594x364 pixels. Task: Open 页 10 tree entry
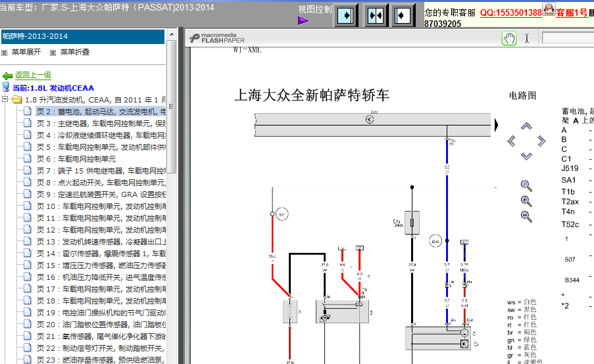(x=101, y=206)
